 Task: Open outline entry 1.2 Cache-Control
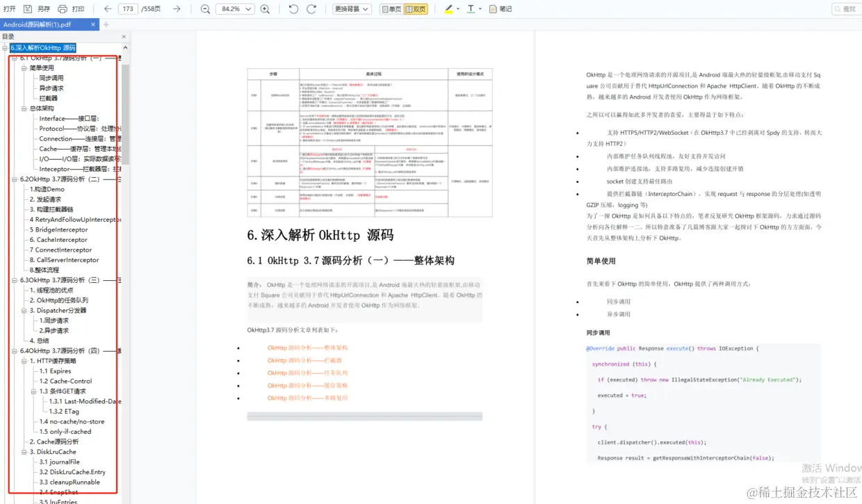pyautogui.click(x=65, y=381)
